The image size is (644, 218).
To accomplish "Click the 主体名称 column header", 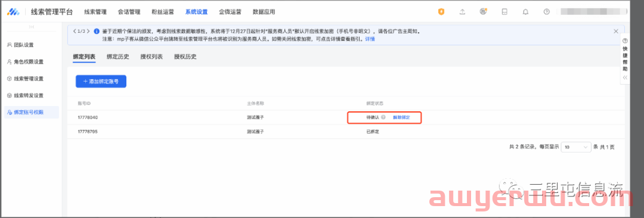I will 255,103.
